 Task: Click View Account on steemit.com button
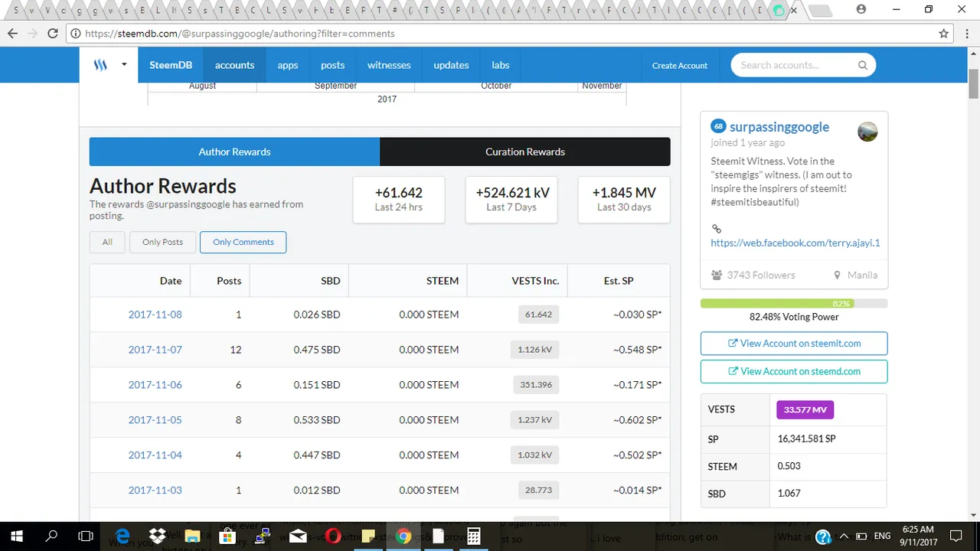pos(794,344)
